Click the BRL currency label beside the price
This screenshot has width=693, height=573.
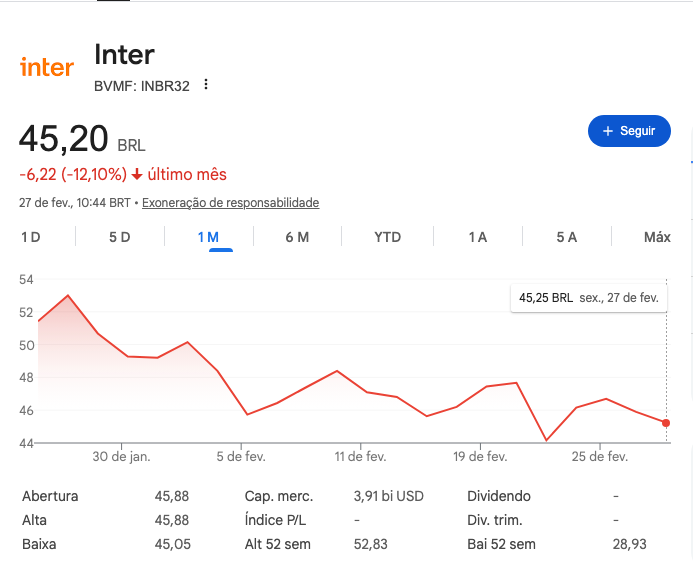click(x=131, y=145)
